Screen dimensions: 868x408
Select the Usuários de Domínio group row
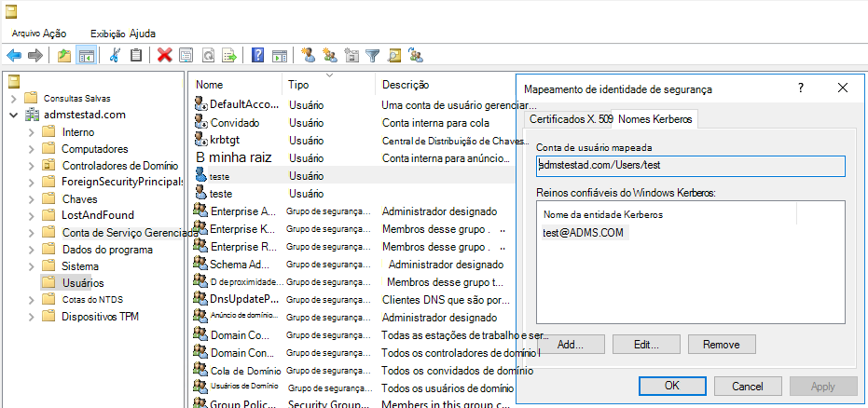point(354,388)
